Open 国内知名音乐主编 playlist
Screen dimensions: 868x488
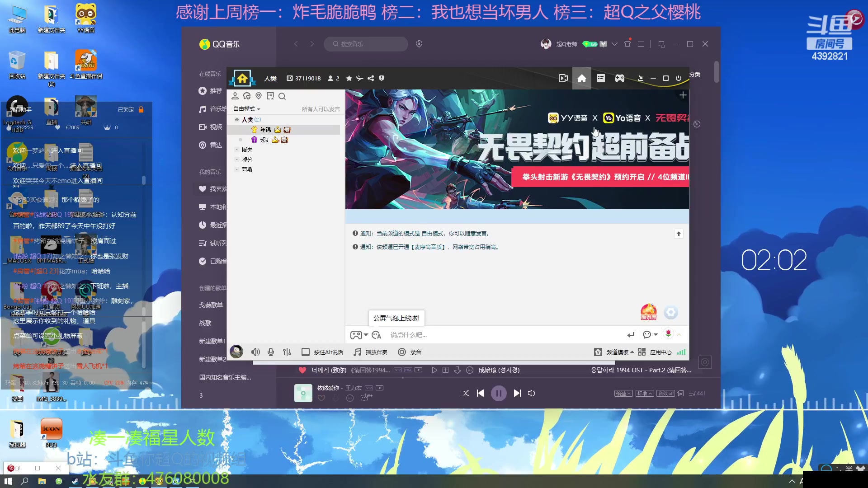tap(225, 377)
